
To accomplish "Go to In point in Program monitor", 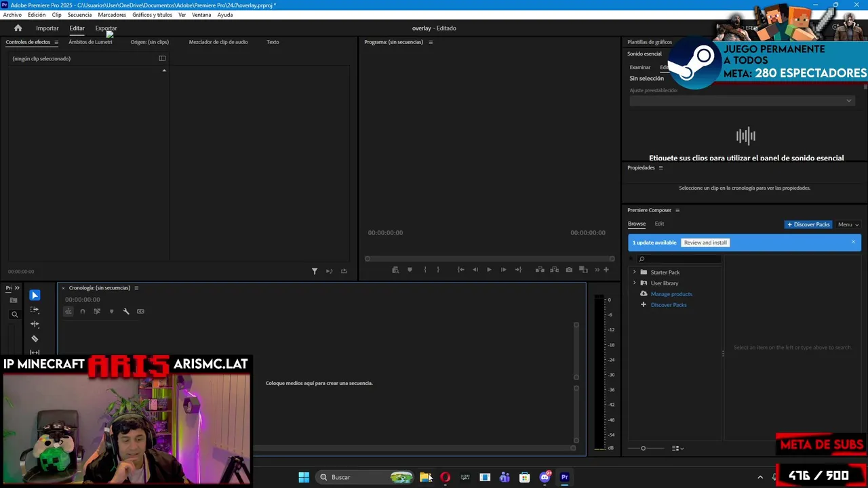I will click(460, 270).
